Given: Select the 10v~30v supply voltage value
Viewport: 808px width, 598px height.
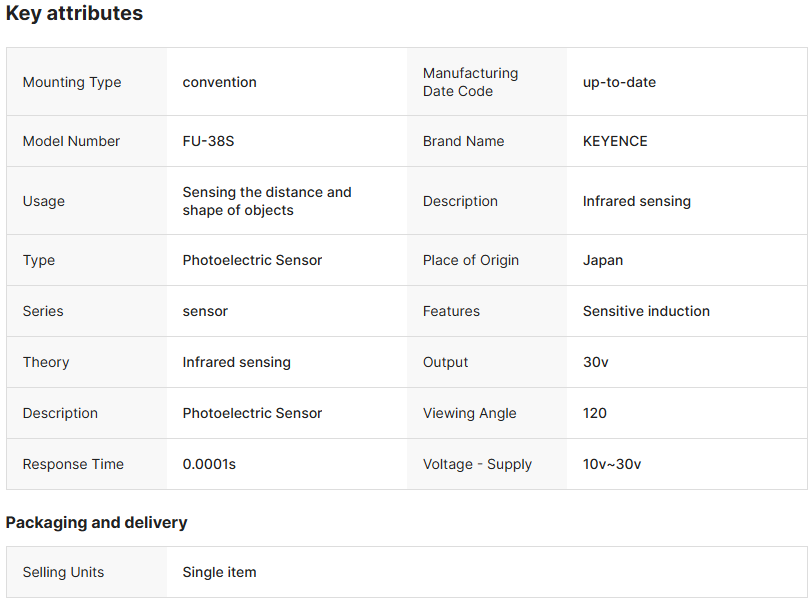Looking at the screenshot, I should coord(612,464).
